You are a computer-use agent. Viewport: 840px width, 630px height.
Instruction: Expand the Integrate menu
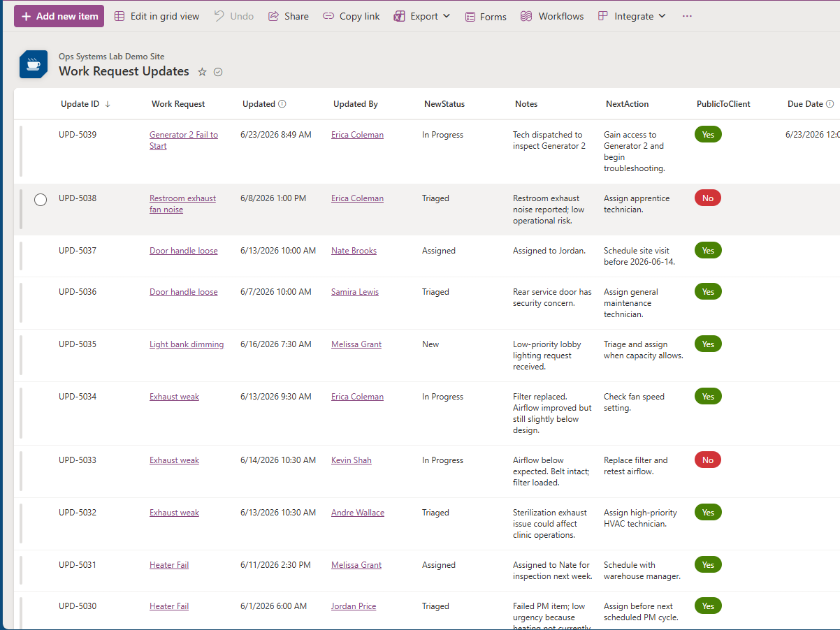[632, 16]
